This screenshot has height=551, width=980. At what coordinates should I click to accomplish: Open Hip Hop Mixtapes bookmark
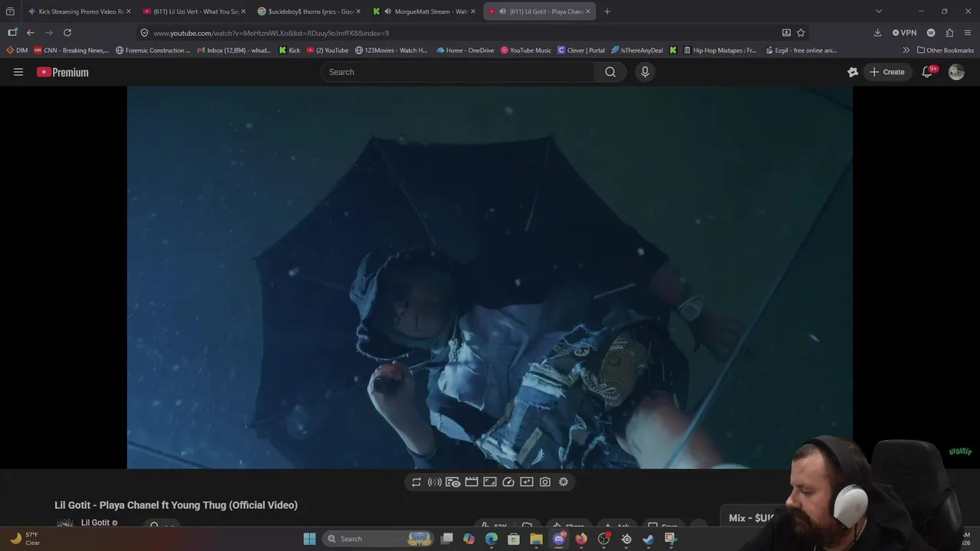720,51
